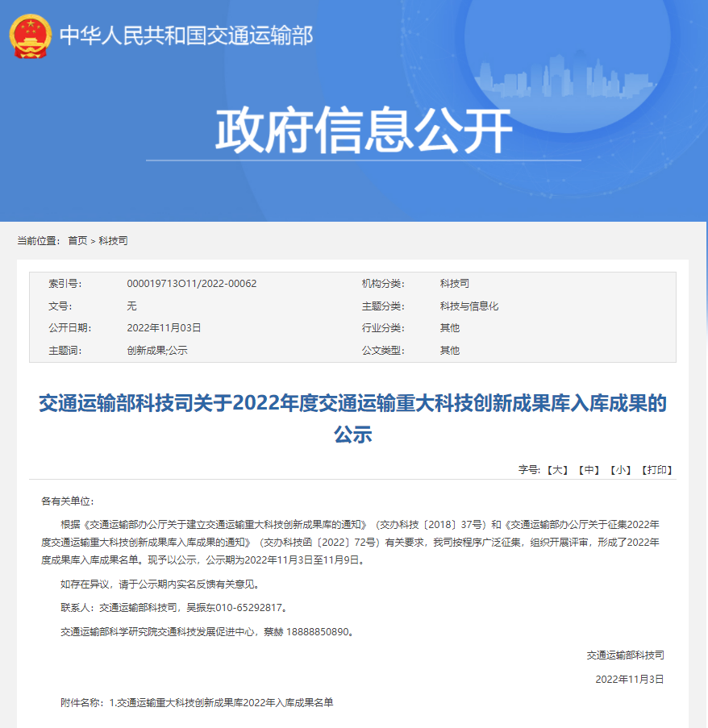Click 创新成果;公示 keywords value
Viewport: 708px width, 728px height.
157,351
